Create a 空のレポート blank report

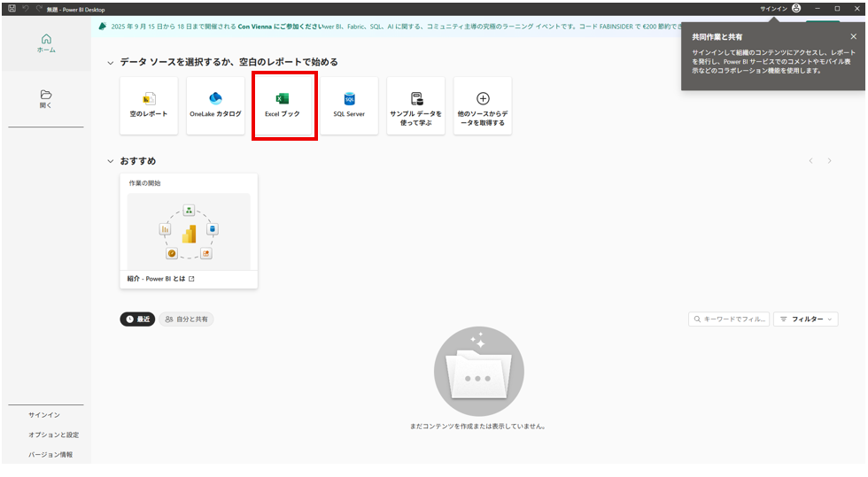(x=149, y=105)
